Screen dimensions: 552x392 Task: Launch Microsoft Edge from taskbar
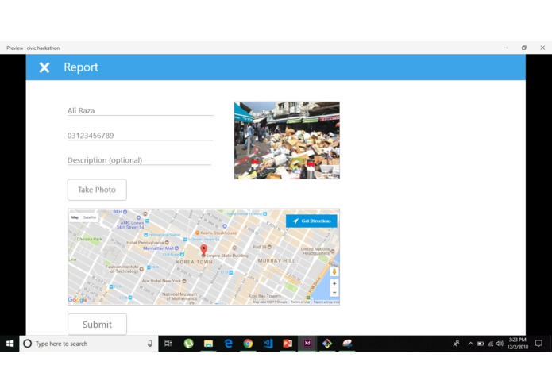tap(228, 344)
